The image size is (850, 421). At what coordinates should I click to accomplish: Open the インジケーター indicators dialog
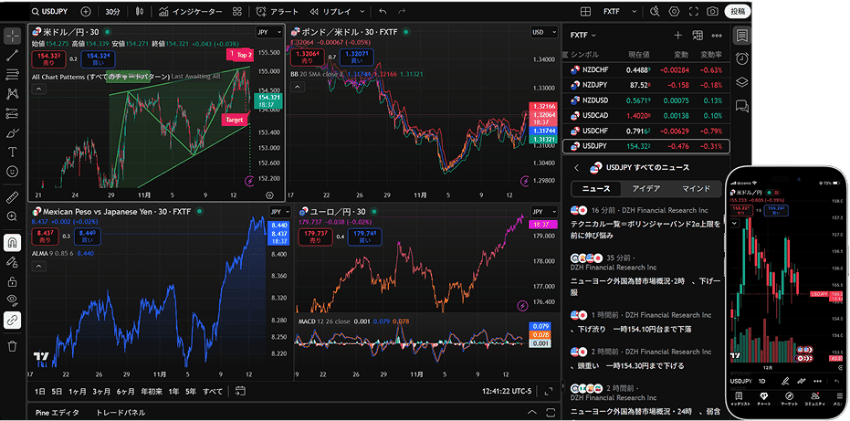[x=191, y=11]
